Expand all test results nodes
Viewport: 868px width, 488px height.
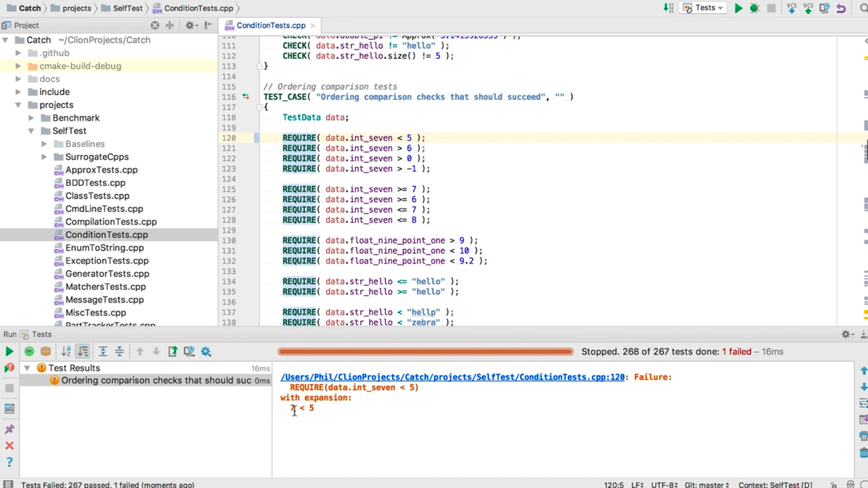point(103,352)
